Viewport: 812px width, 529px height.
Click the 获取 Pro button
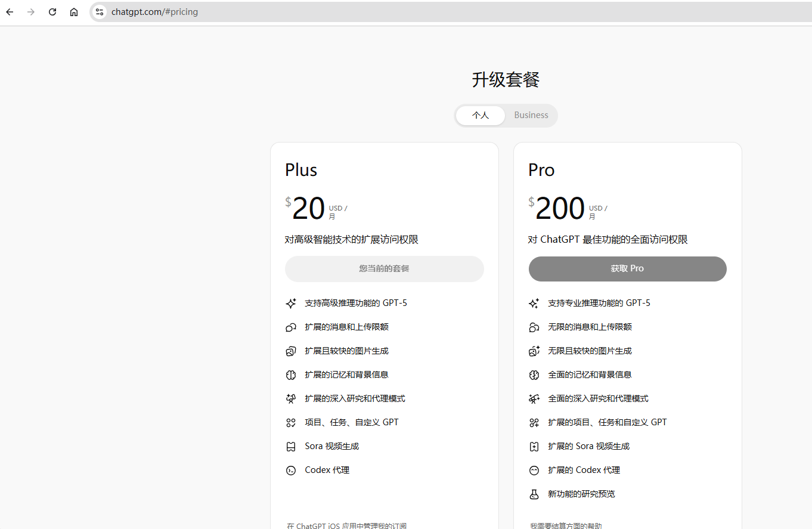click(x=628, y=269)
